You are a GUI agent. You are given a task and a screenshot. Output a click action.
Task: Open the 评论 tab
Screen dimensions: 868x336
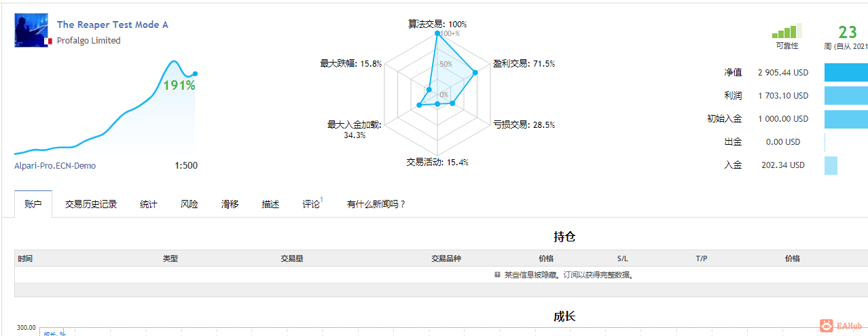pyautogui.click(x=311, y=204)
